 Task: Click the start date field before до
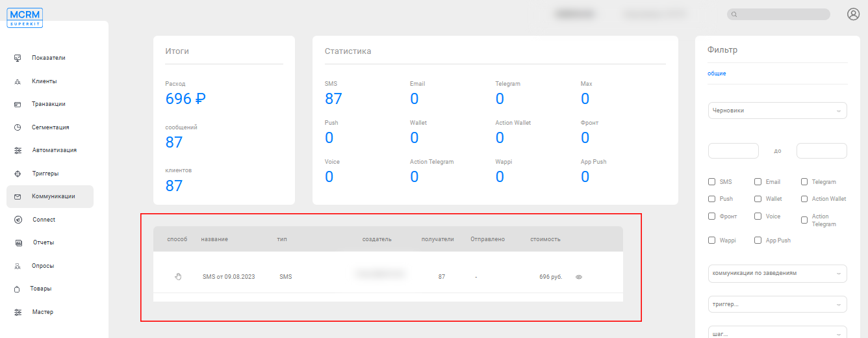point(734,151)
